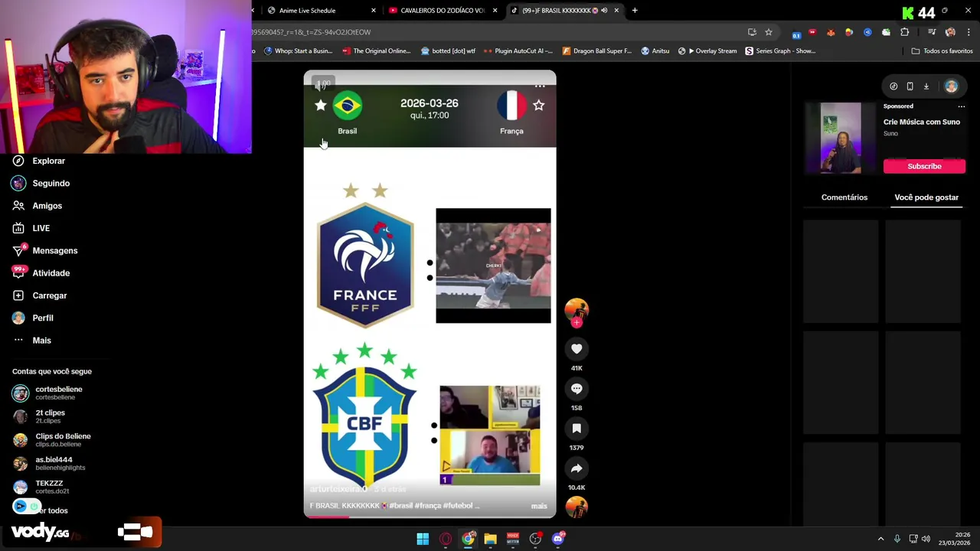Open the rotating sound disc avatar

tap(577, 507)
